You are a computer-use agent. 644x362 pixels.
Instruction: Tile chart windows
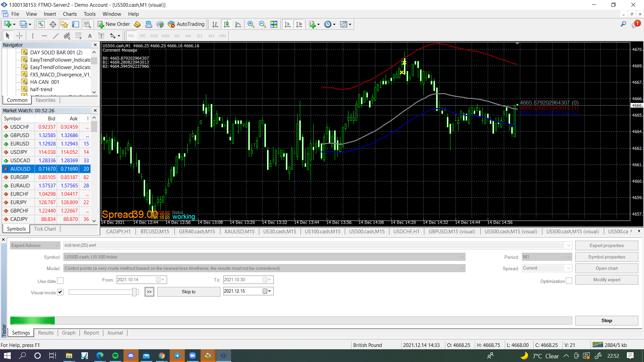(274, 24)
